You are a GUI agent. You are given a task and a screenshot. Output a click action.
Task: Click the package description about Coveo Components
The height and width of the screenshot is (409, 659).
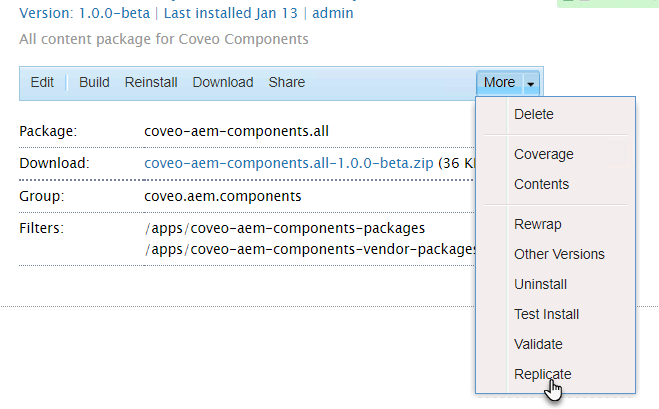[164, 39]
